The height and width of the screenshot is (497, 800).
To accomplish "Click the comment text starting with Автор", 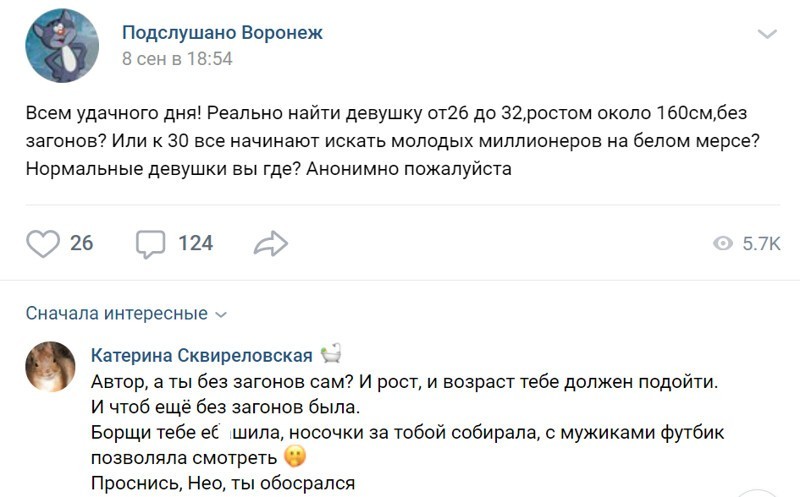I will 405,381.
